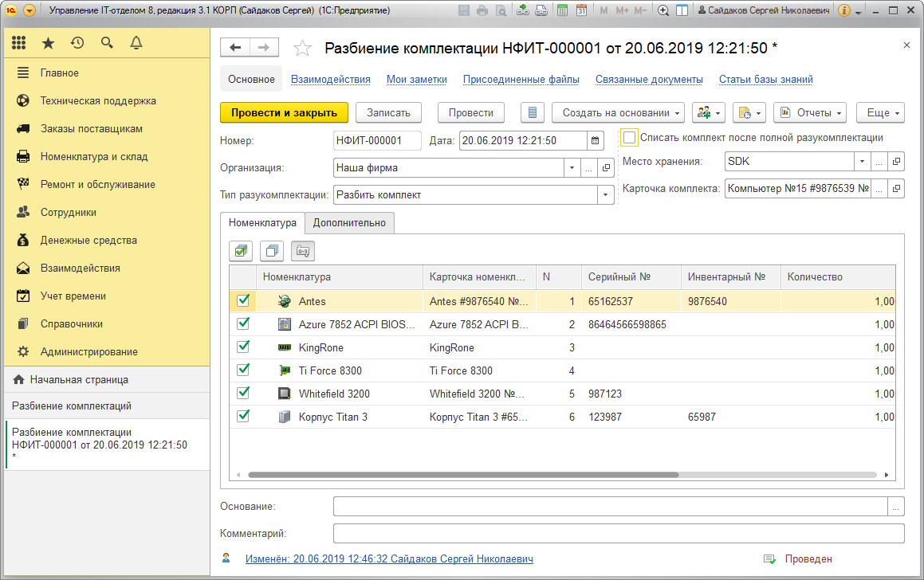Expand the Создать на основании dropdown

click(618, 112)
